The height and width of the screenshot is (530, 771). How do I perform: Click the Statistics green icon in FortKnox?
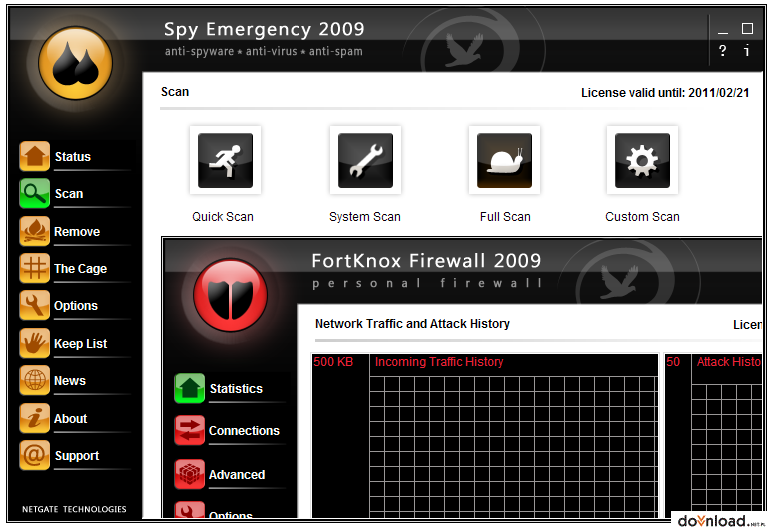point(189,388)
